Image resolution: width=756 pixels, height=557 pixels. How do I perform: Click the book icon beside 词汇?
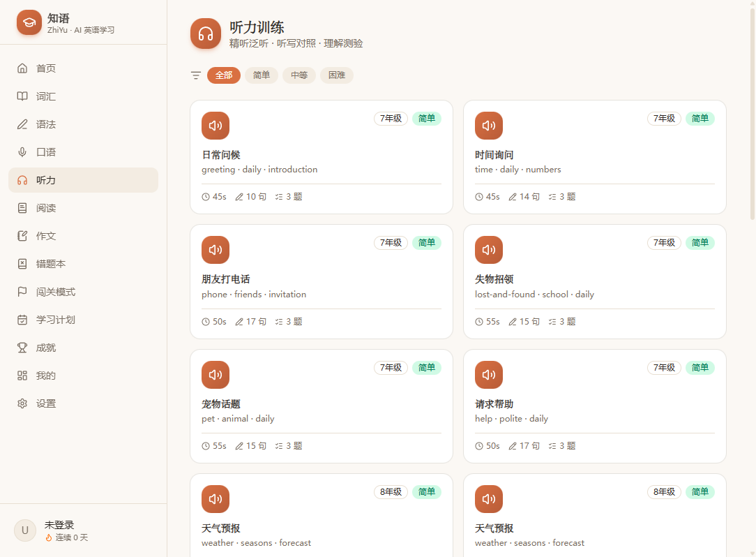[x=22, y=96]
